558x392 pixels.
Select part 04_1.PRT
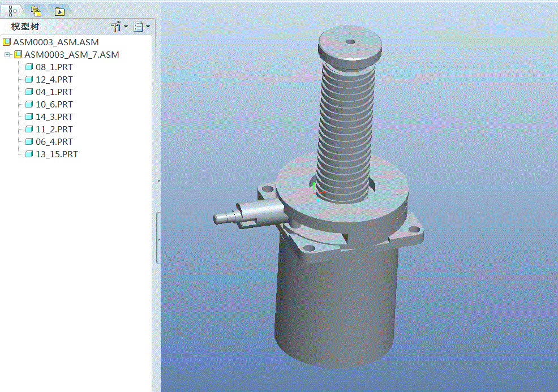point(54,92)
